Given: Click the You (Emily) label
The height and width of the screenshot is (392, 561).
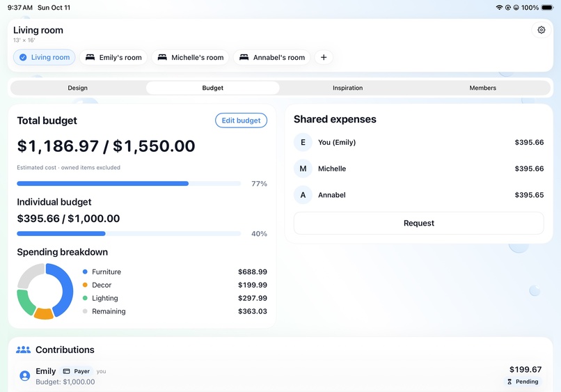Looking at the screenshot, I should pyautogui.click(x=337, y=143).
